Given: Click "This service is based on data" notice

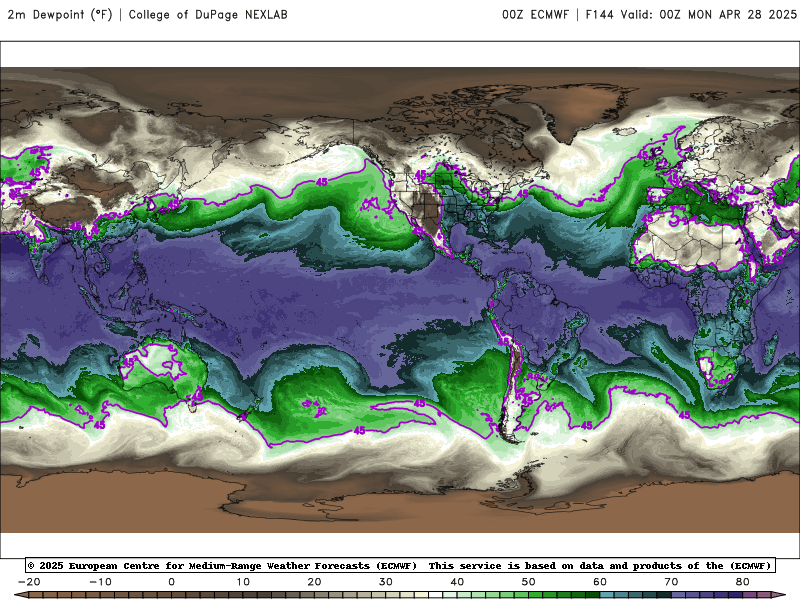Looking at the screenshot, I should point(517,566).
